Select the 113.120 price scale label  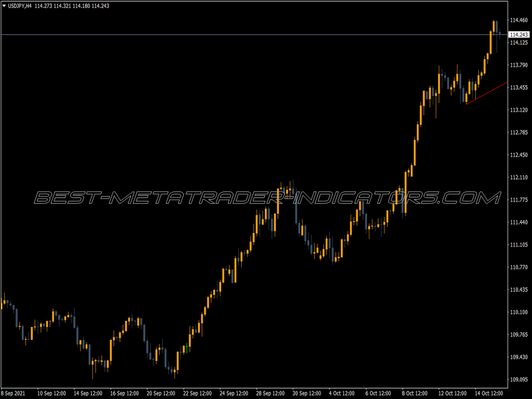tap(519, 110)
